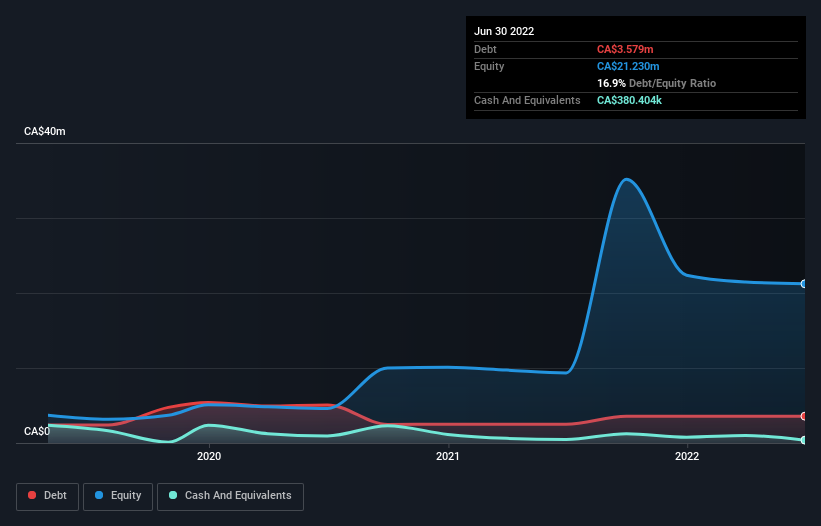Image resolution: width=821 pixels, height=526 pixels.
Task: Click the CA$380.404k cash value
Action: tap(629, 100)
